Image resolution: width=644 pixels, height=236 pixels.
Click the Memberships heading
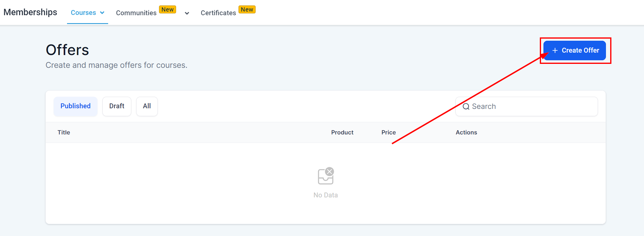point(30,12)
